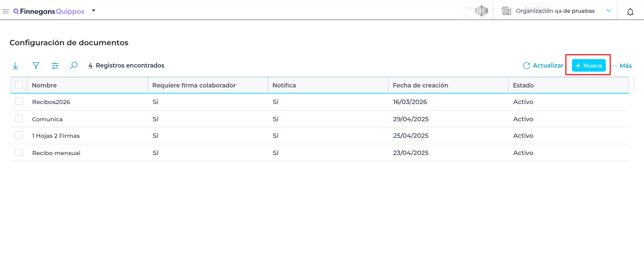Check the select-all header checkbox

coord(19,85)
